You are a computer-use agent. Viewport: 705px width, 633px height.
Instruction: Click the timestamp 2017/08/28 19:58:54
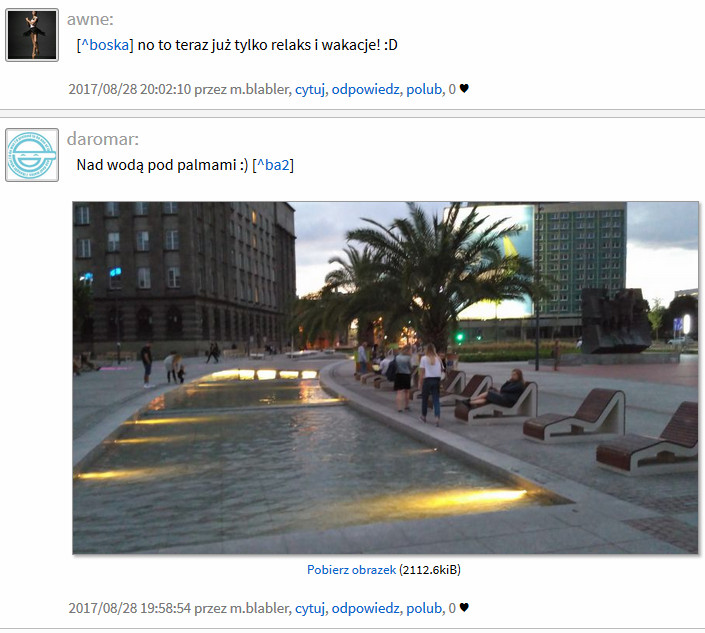129,608
